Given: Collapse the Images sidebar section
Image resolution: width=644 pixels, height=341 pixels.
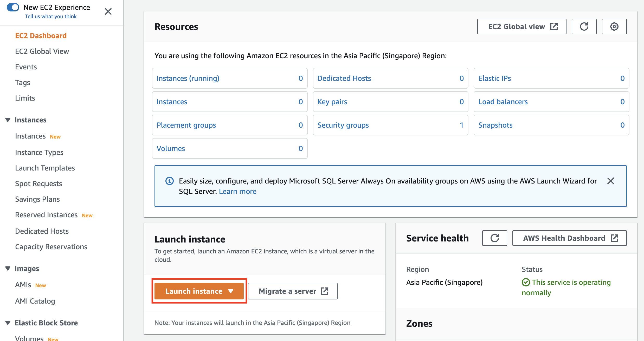Looking at the screenshot, I should [x=8, y=268].
